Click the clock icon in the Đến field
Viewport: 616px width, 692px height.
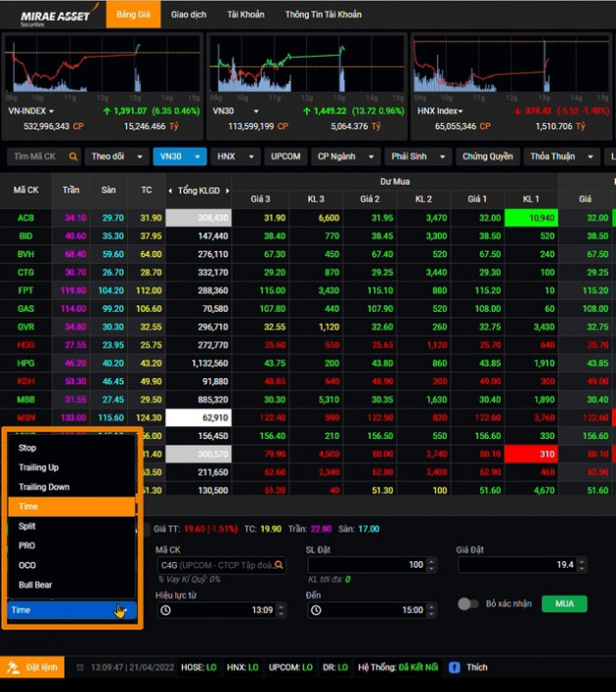pyautogui.click(x=318, y=610)
